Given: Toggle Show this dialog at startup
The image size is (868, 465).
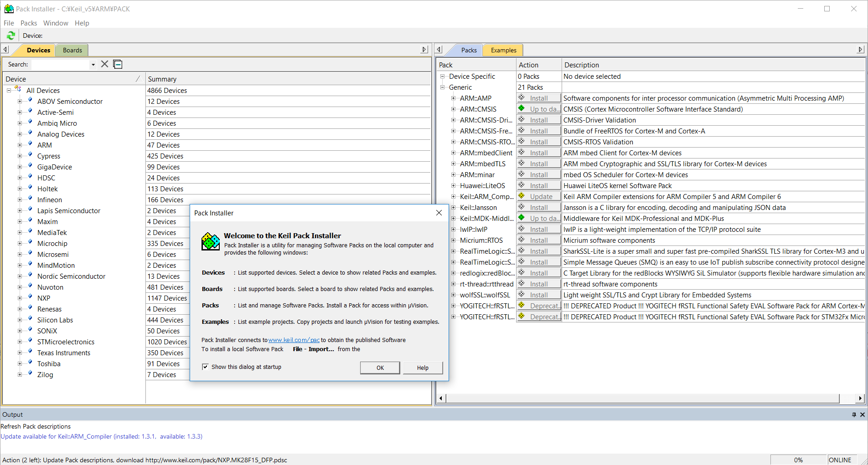Looking at the screenshot, I should (x=205, y=367).
